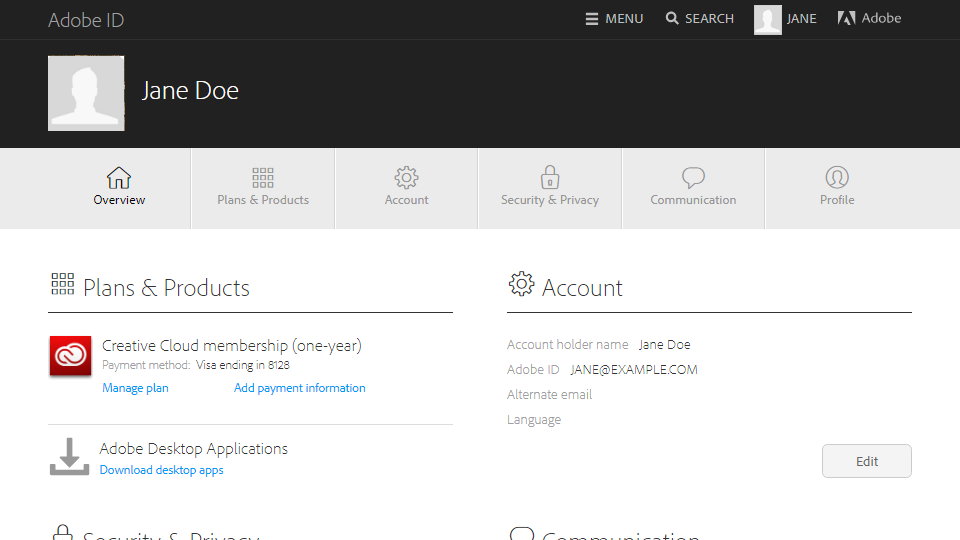Click the Adobe logo in header
Viewport: 960px width, 540px height.
click(846, 19)
